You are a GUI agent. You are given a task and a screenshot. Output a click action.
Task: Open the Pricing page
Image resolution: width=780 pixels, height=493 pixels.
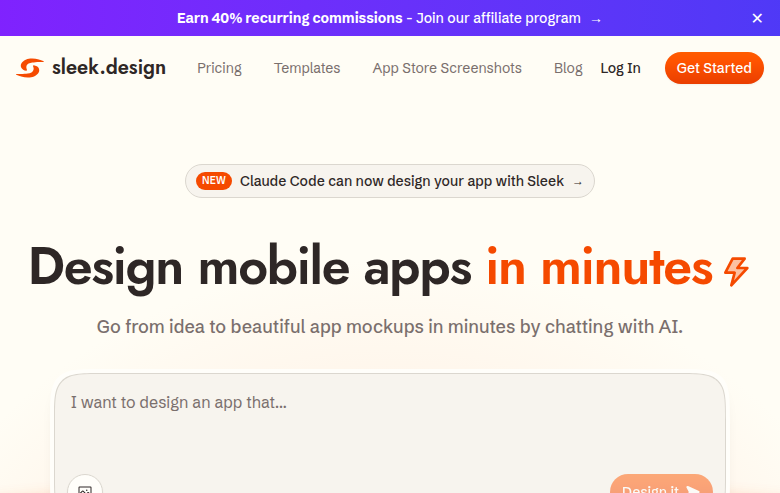pyautogui.click(x=219, y=68)
